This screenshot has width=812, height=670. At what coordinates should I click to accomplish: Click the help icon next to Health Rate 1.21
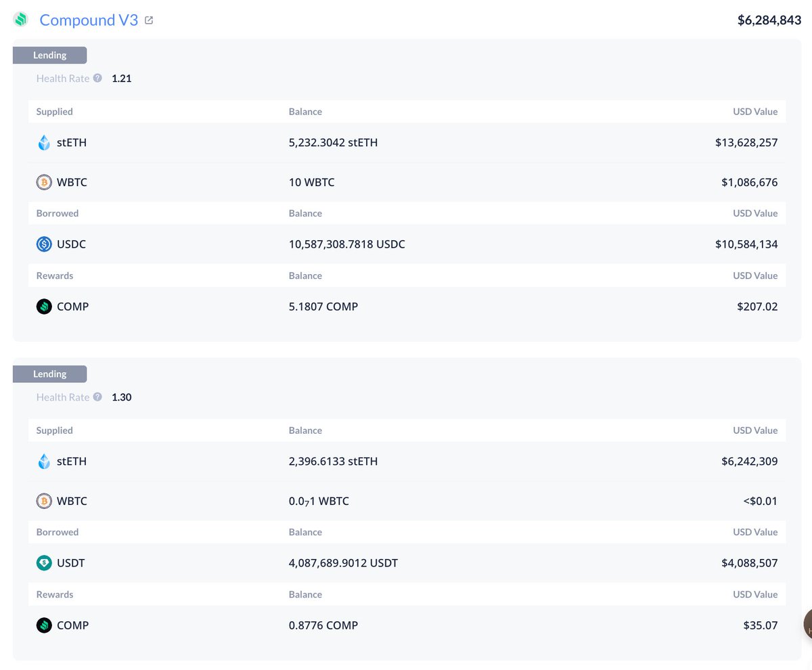pos(97,78)
